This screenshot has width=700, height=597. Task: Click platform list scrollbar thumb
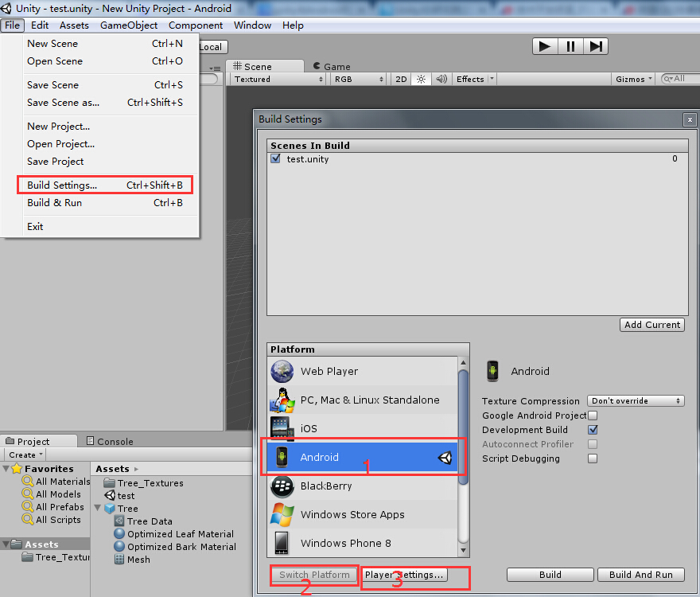click(x=464, y=427)
